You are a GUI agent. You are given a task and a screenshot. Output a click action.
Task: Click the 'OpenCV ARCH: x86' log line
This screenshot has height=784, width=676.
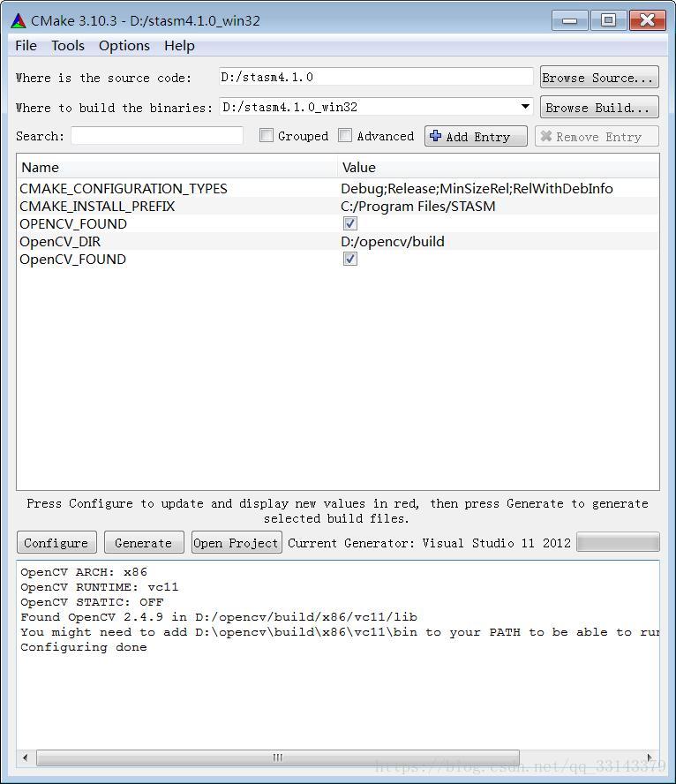pos(84,572)
